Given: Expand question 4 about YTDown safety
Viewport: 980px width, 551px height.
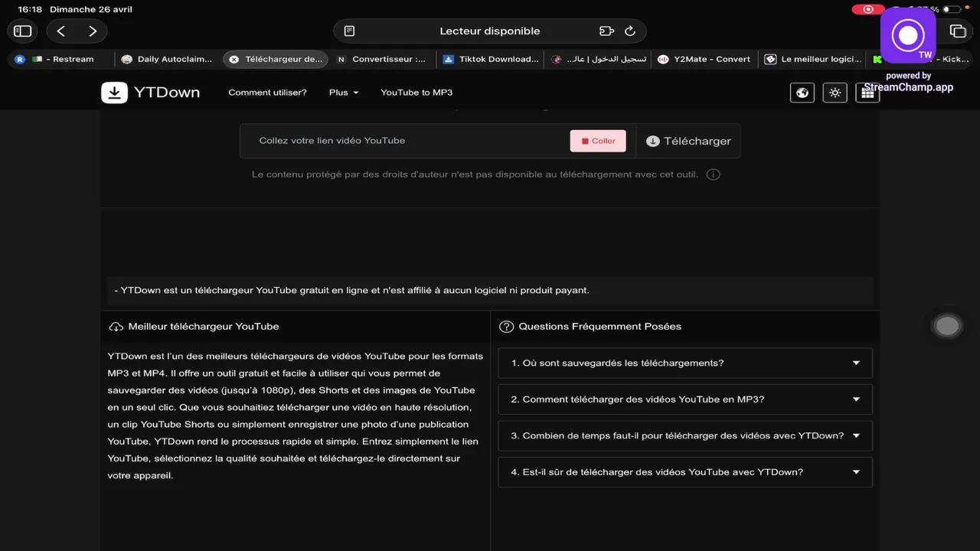Looking at the screenshot, I should pos(685,472).
